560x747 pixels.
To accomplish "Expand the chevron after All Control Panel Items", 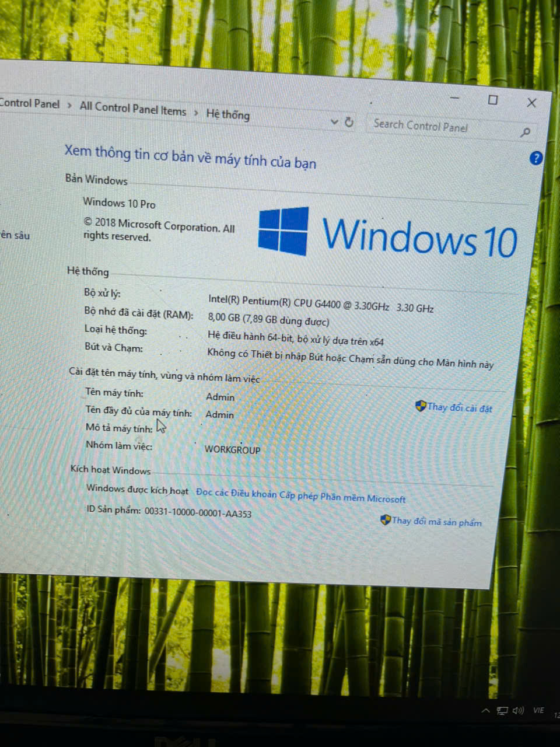I will [x=196, y=112].
